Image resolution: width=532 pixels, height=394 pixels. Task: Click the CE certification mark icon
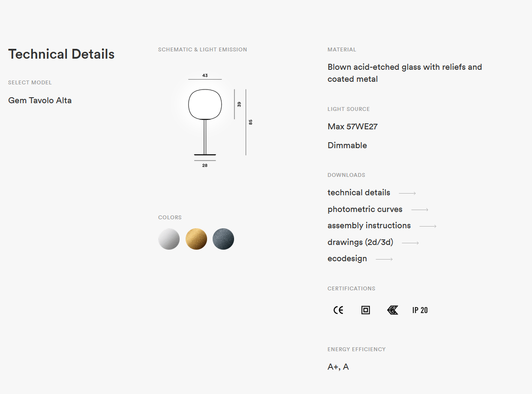pyautogui.click(x=338, y=310)
